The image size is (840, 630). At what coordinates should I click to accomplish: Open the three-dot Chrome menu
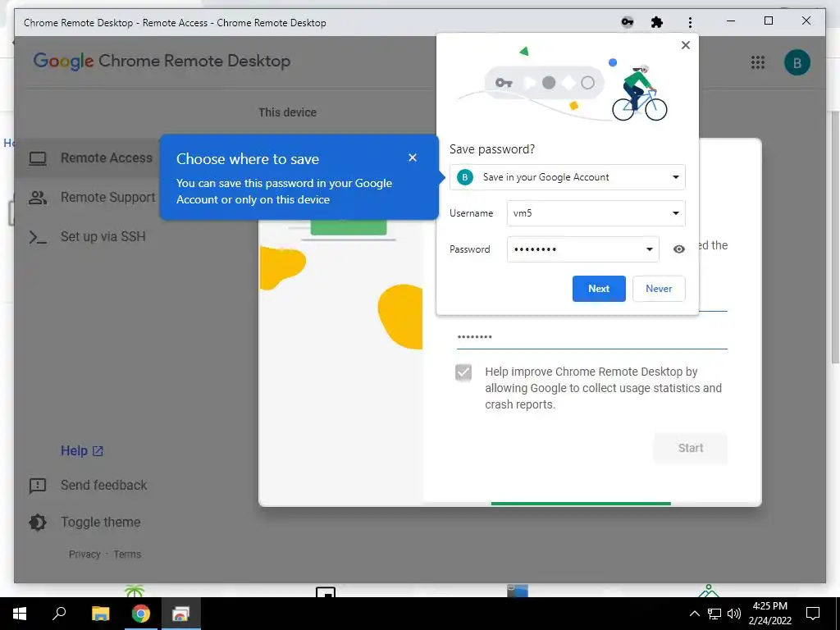pos(690,22)
